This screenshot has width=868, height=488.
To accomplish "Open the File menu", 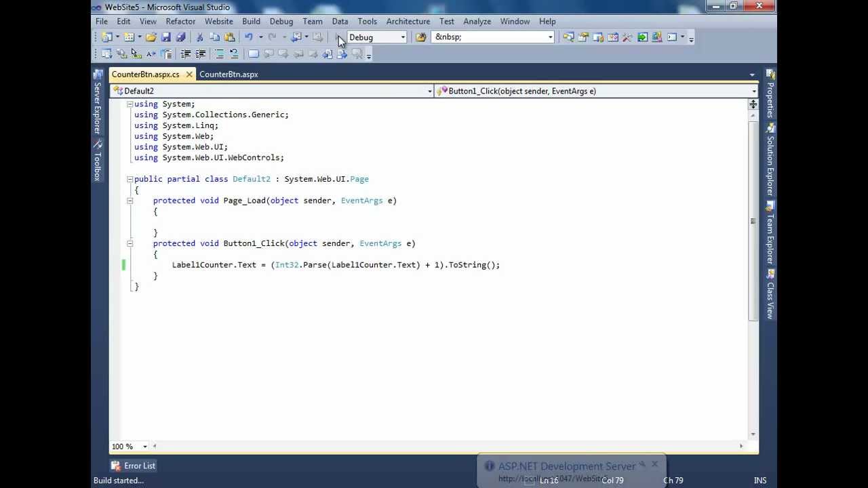I will (101, 21).
